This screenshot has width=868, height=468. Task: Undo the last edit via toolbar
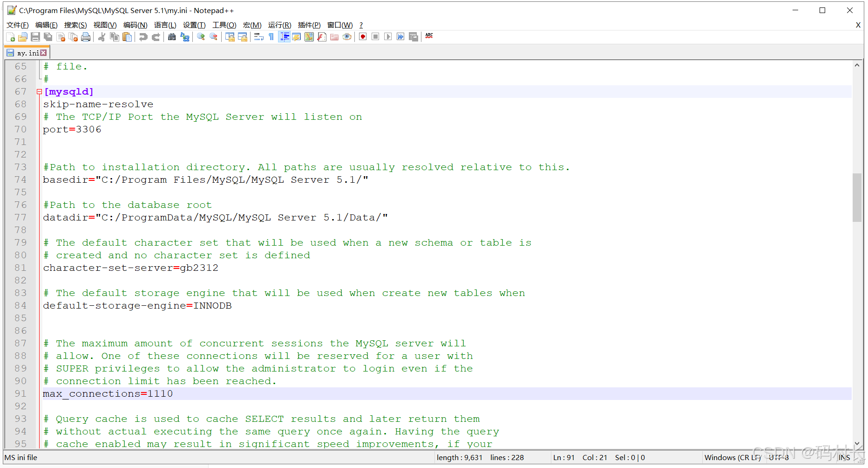click(x=143, y=37)
